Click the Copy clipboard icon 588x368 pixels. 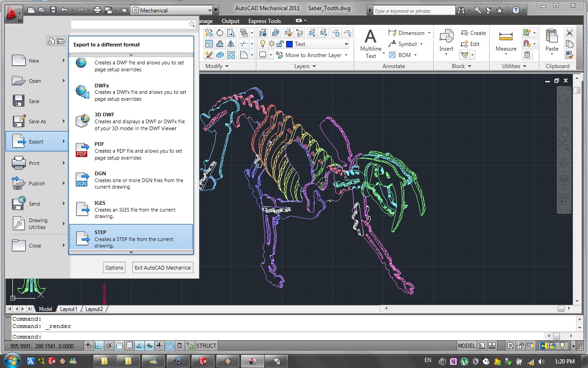coord(570,44)
